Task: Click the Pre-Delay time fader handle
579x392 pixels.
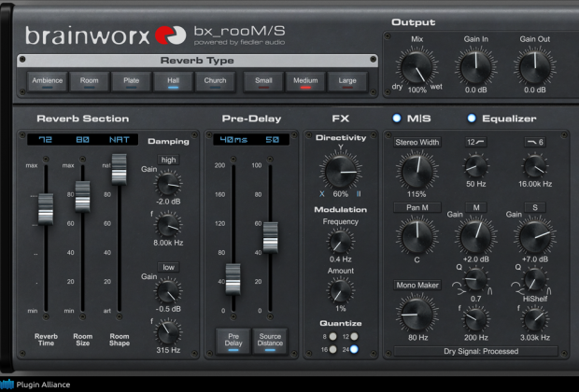Action: (x=233, y=279)
